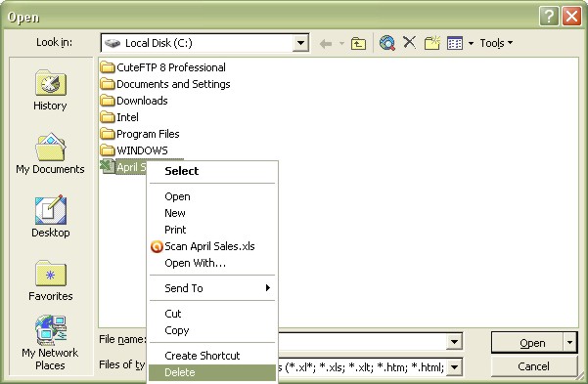This screenshot has height=384, width=588.
Task: Choose Cut from the context menu
Action: pos(212,314)
